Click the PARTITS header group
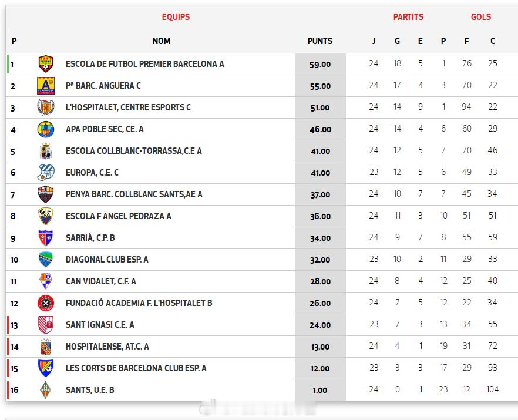 [408, 17]
